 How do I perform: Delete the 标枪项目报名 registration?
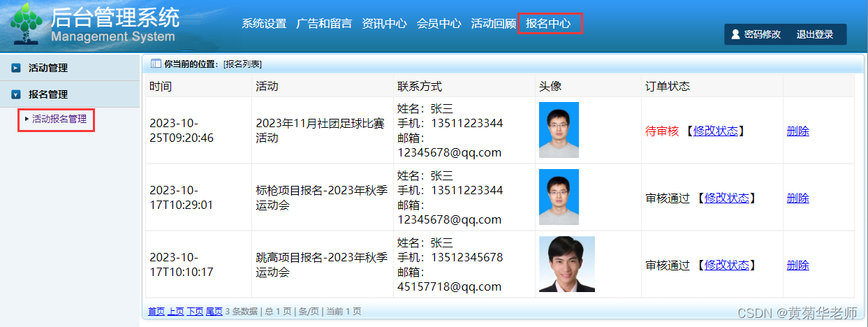(x=797, y=198)
